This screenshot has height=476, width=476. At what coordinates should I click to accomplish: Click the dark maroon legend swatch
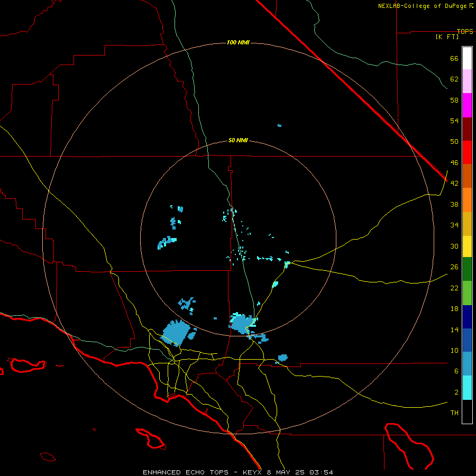coord(467,129)
